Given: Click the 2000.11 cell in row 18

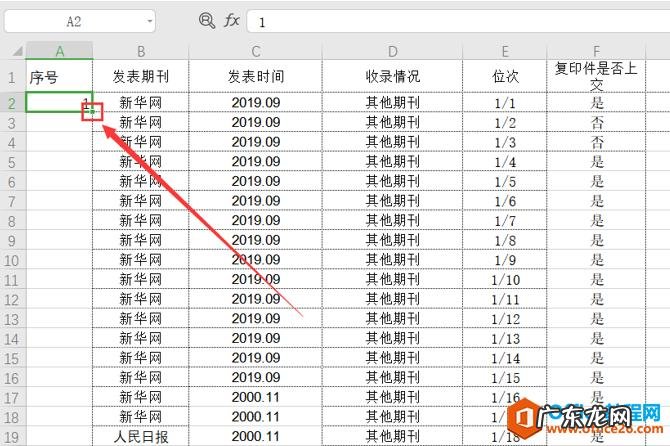Looking at the screenshot, I should tap(256, 417).
